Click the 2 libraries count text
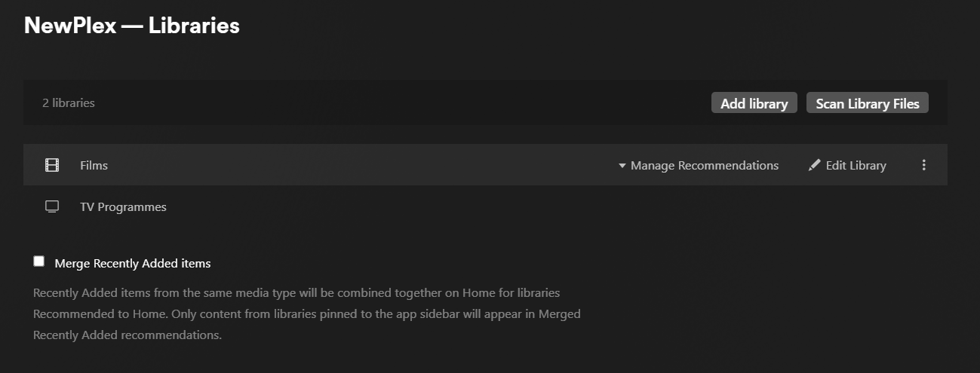980x373 pixels. 69,102
